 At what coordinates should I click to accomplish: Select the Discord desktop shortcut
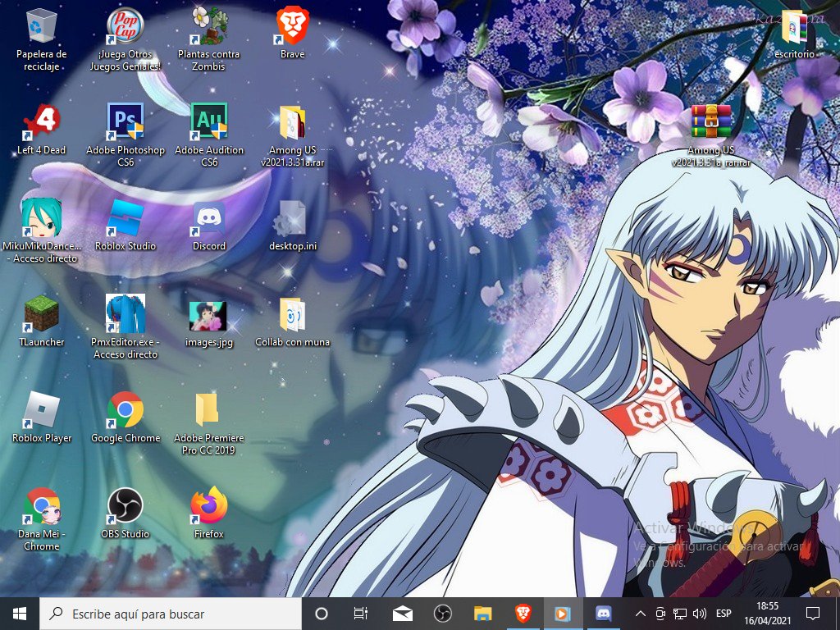209,226
